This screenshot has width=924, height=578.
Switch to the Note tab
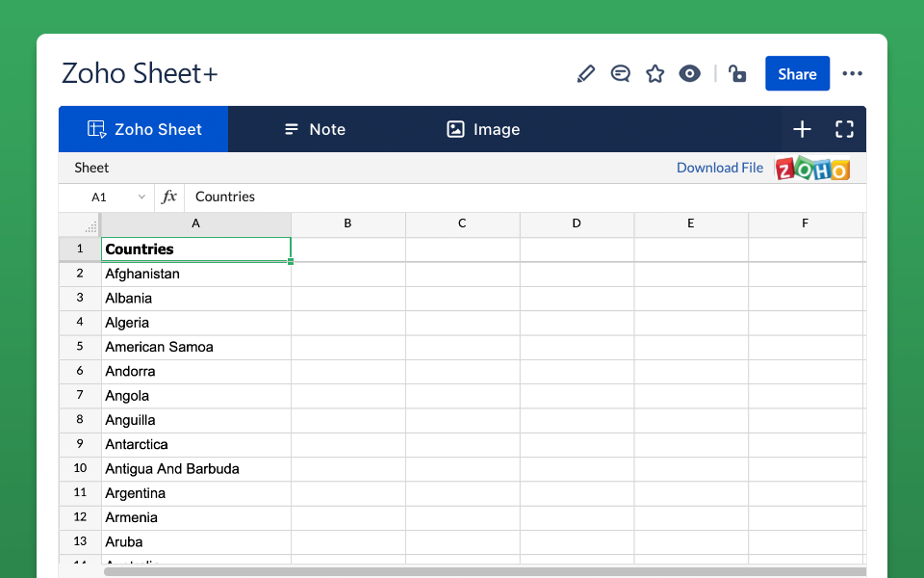click(316, 129)
